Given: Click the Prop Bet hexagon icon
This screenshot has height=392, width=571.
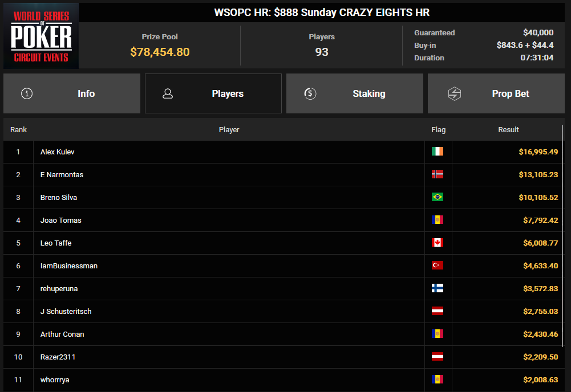Looking at the screenshot, I should 454,93.
